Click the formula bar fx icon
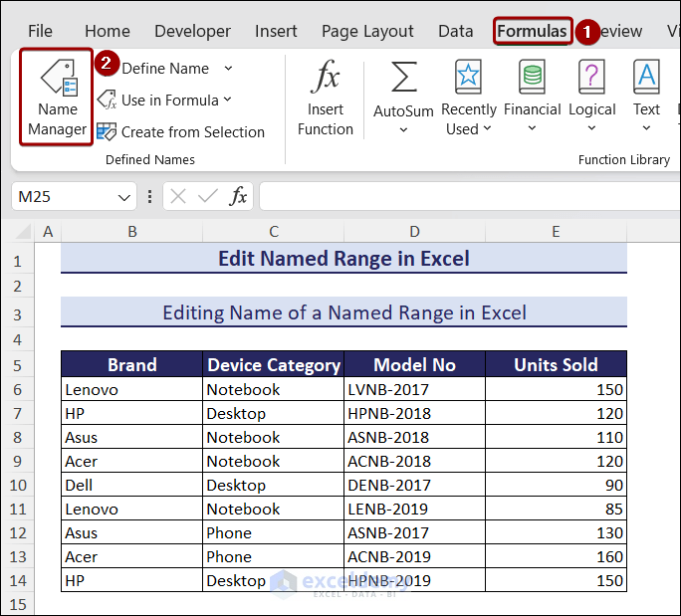Screen dimensions: 681x616 click(238, 197)
